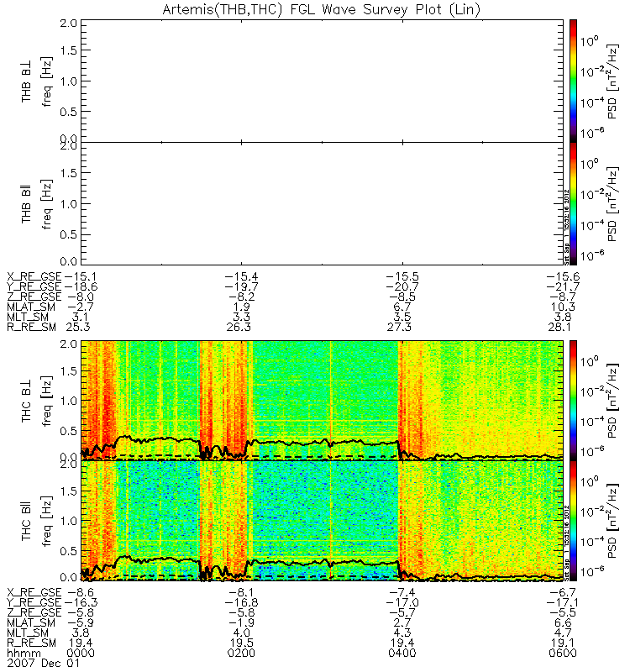Click the THC MLAT_SM value "6.6"
This screenshot has width=630, height=672.
click(563, 622)
